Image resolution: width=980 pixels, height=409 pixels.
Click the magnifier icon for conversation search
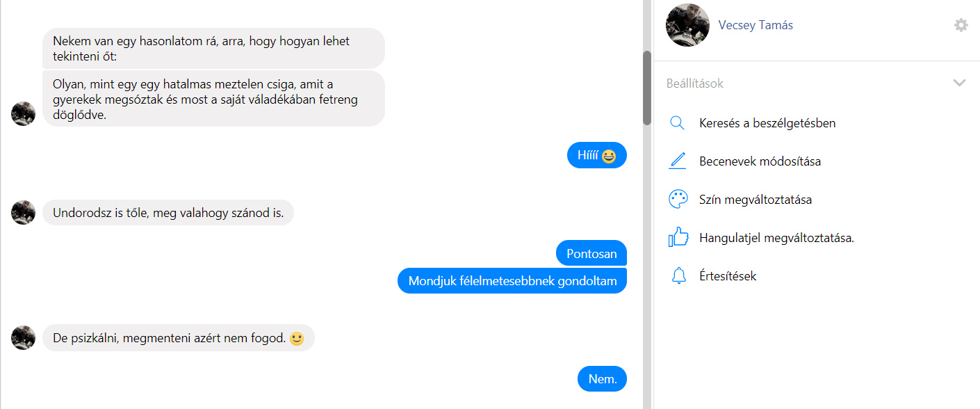click(677, 123)
